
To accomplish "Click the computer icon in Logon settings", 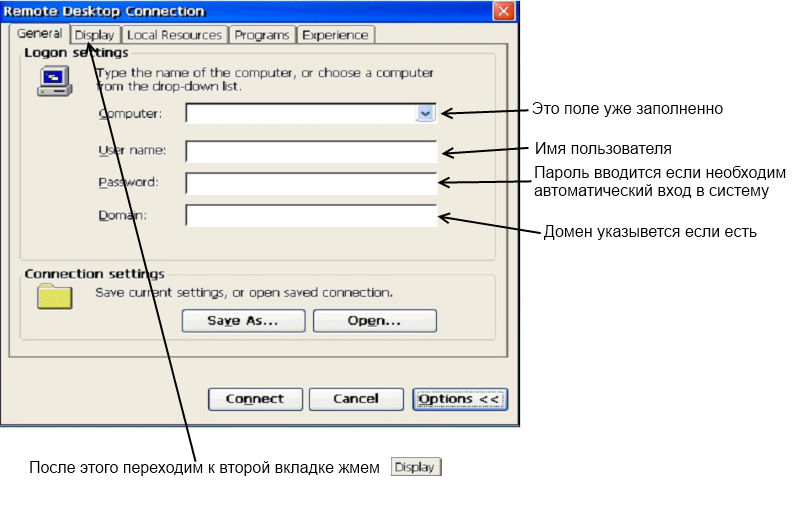I will click(54, 82).
